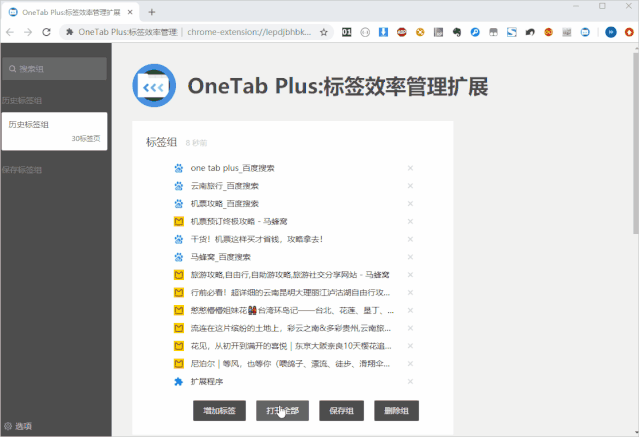639x437 pixels.
Task: Open '台湾环岛记' travel link
Action: (x=292, y=310)
